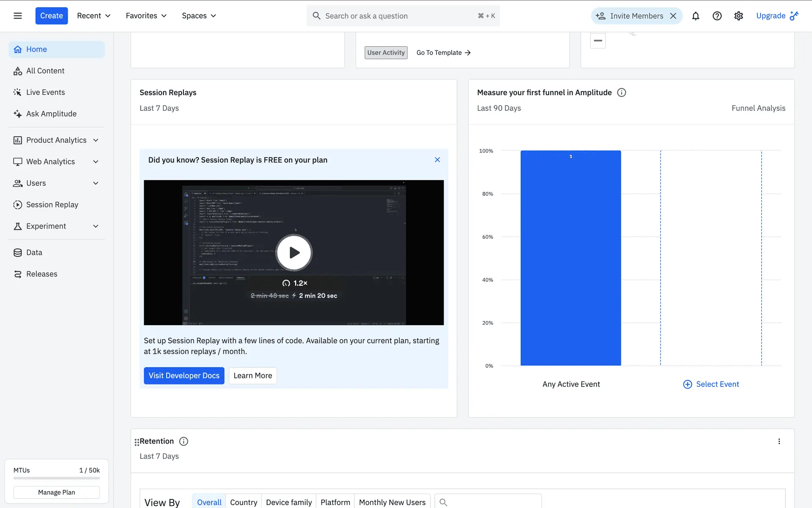
Task: Go to Live Events in sidebar
Action: coord(45,92)
